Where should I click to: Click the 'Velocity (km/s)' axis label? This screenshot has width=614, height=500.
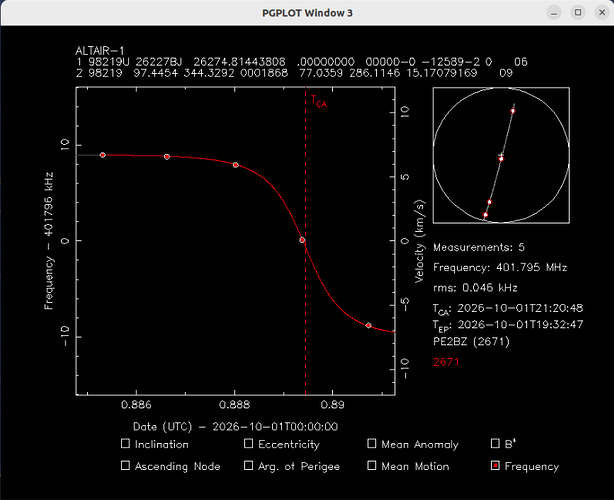coord(419,241)
